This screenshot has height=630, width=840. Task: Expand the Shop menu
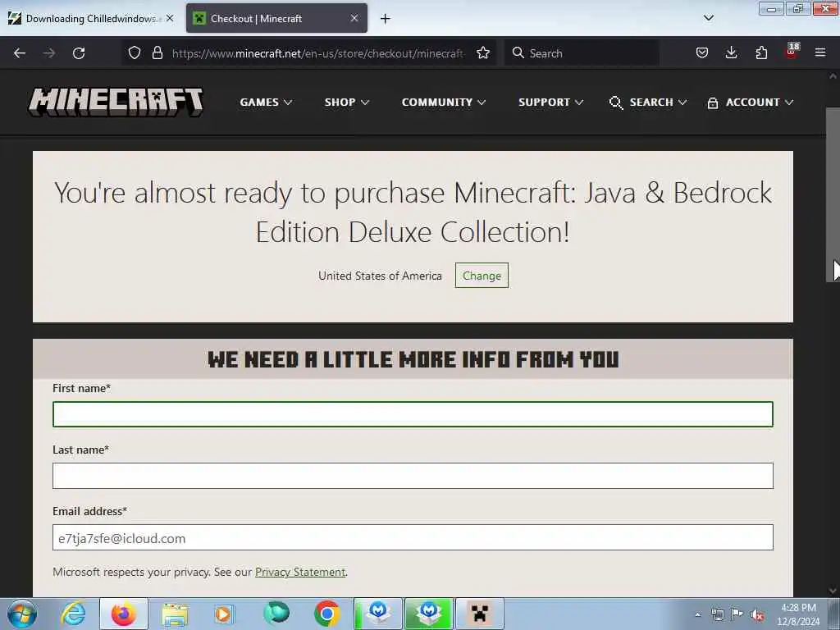coord(347,102)
